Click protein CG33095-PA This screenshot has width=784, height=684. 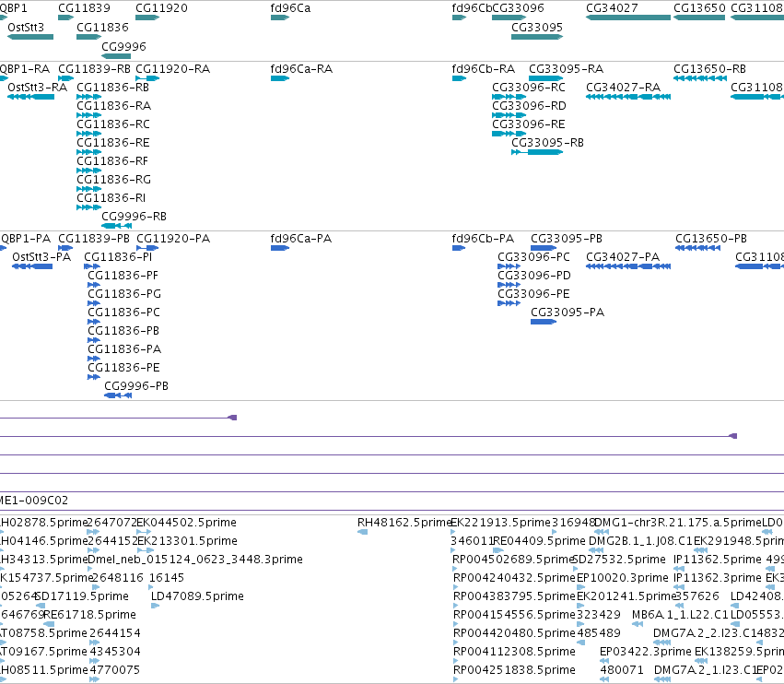(568, 313)
